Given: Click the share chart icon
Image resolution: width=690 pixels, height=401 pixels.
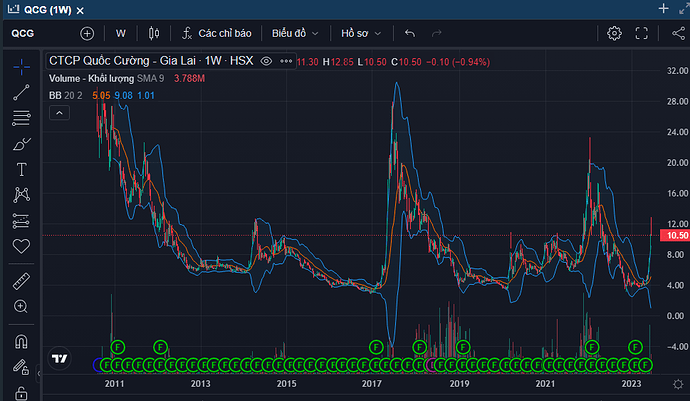Looking at the screenshot, I should pos(678,33).
